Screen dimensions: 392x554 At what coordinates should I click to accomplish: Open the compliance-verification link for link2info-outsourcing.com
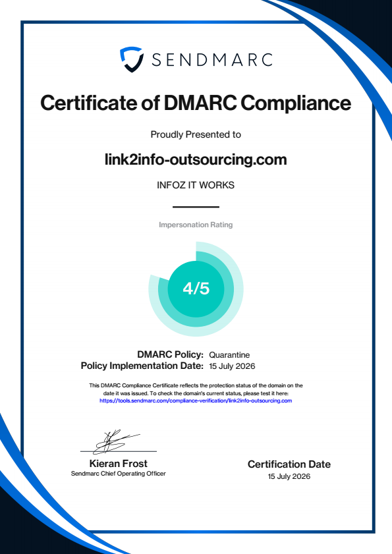click(196, 401)
